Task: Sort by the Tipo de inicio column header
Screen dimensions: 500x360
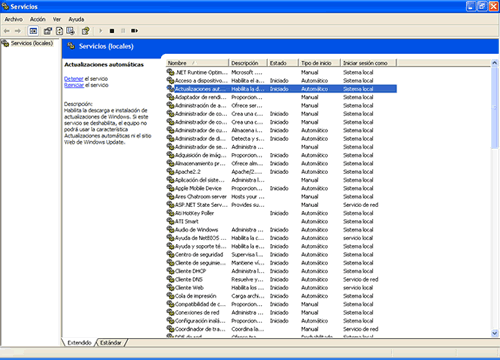Action: (319, 63)
